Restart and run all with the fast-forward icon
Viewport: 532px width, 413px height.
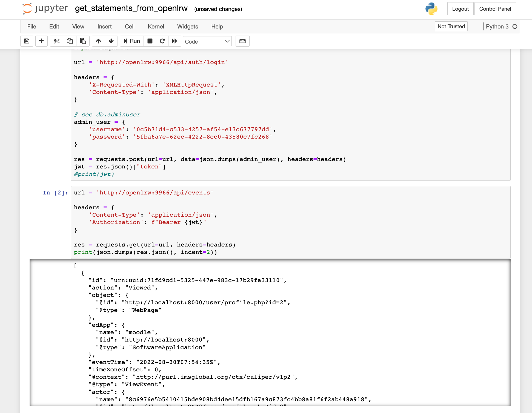coord(175,41)
